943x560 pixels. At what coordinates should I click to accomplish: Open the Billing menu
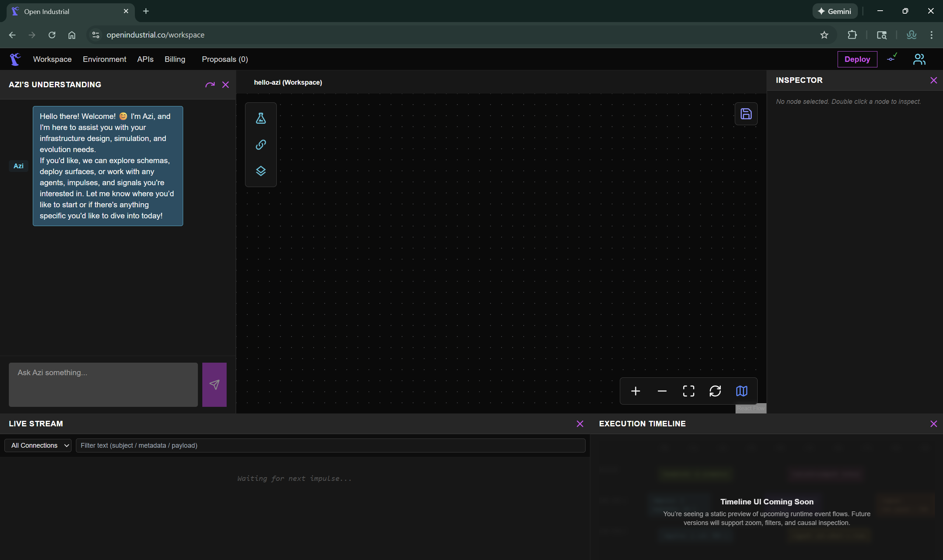(x=175, y=59)
